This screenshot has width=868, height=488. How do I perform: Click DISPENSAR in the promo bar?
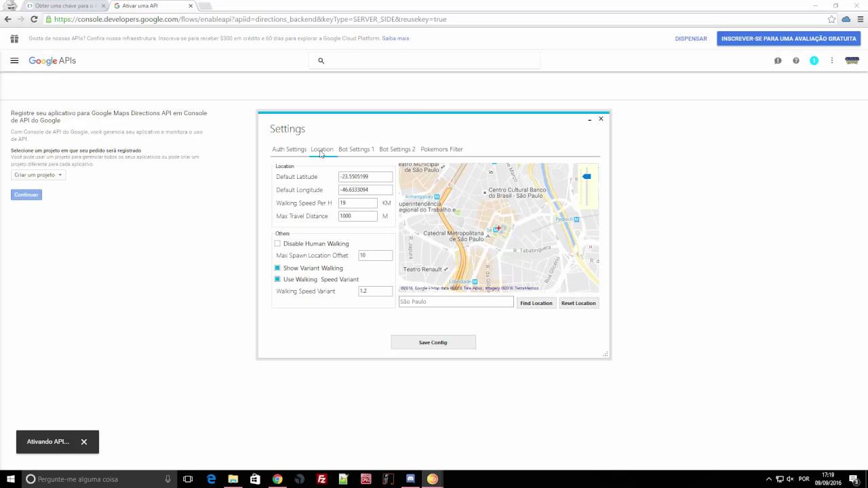[x=691, y=39]
